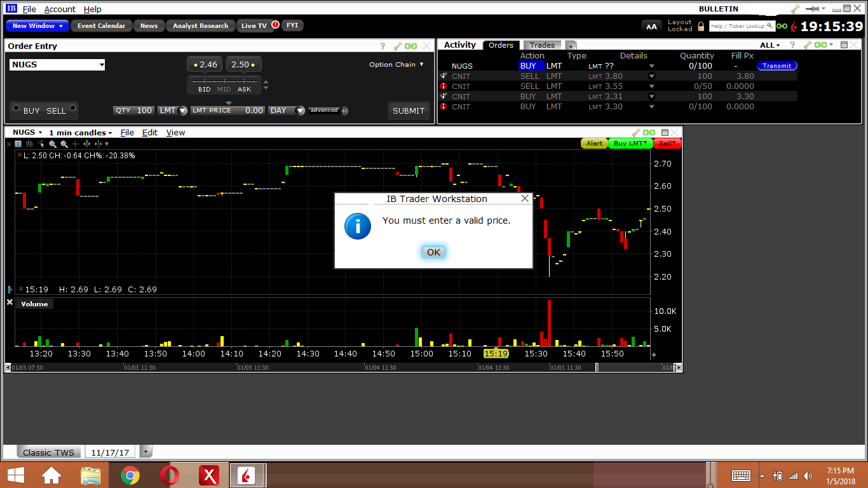The image size is (868, 488).
Task: Open the on-screen keyboard from the system tray
Action: tap(742, 475)
